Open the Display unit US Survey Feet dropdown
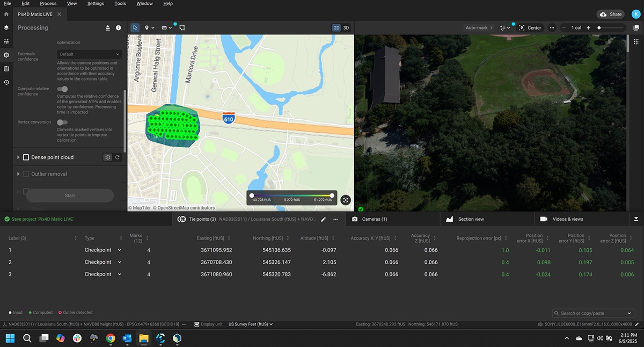This screenshot has height=347, width=644. point(251,324)
